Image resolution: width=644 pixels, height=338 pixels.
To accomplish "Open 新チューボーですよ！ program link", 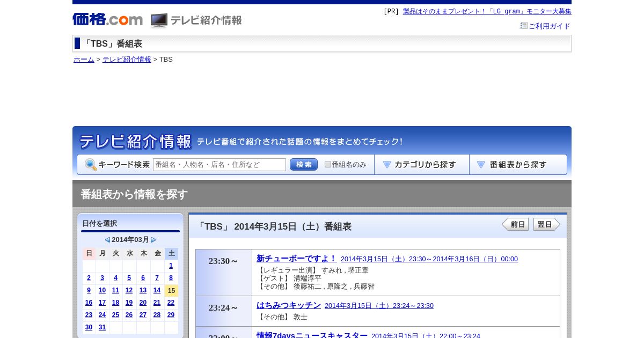I will point(297,259).
